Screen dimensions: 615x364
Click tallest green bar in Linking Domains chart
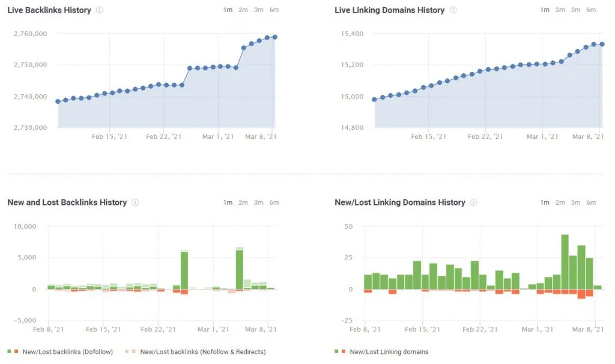pyautogui.click(x=565, y=262)
